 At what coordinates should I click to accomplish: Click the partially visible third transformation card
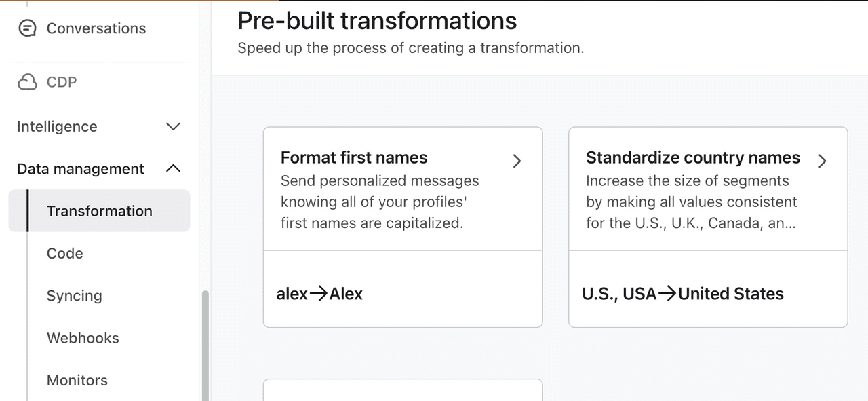[x=403, y=394]
